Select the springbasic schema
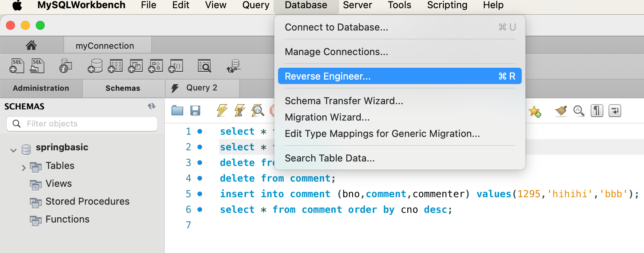 click(62, 147)
